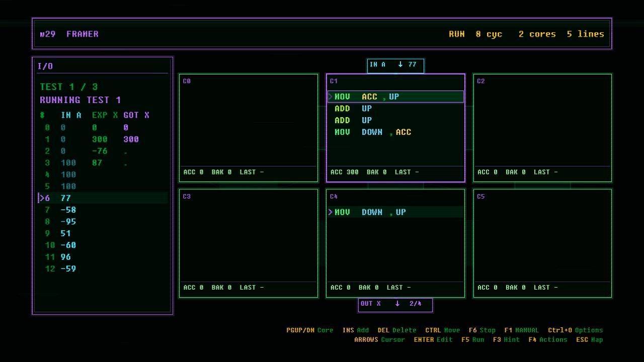Click the empty C3 core panel

tap(249, 243)
